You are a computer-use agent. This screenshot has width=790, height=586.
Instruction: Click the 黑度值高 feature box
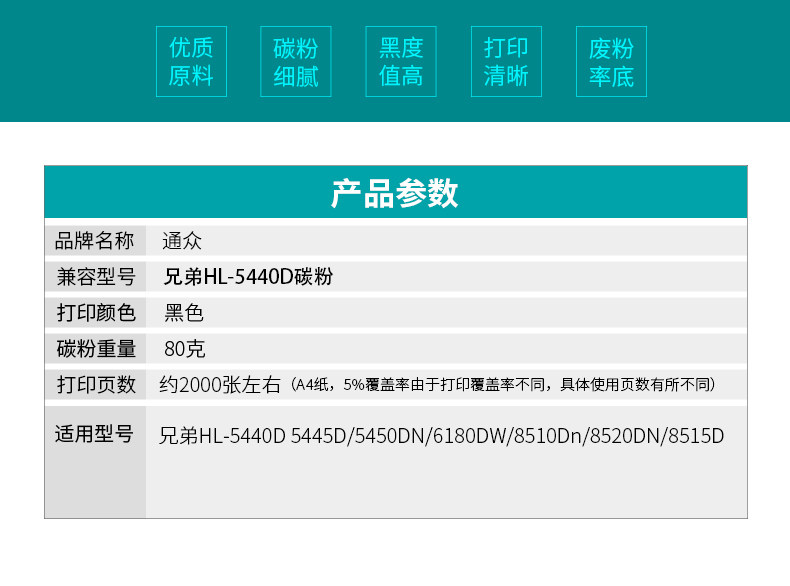pyautogui.click(x=401, y=61)
